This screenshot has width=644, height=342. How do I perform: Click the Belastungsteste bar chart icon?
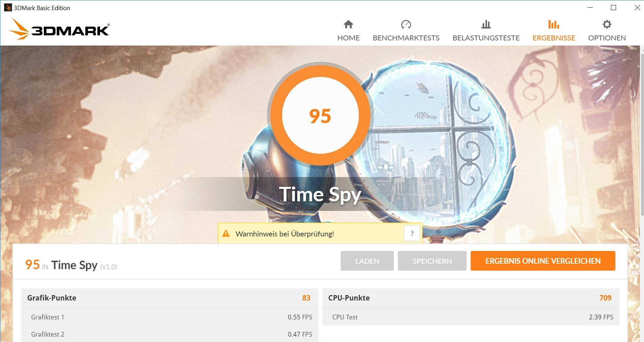point(486,24)
